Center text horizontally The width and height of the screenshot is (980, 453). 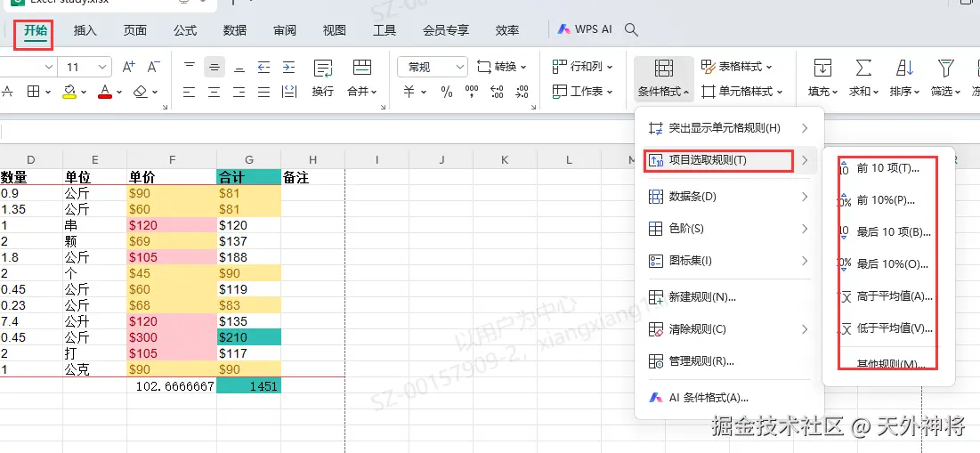tap(215, 92)
